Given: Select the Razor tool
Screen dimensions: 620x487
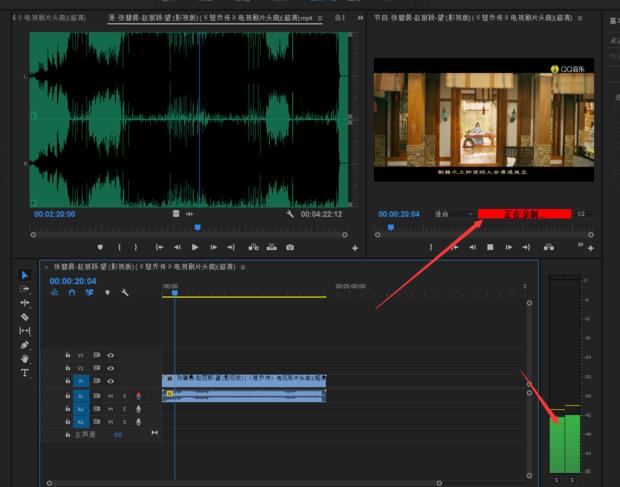Looking at the screenshot, I should point(25,317).
